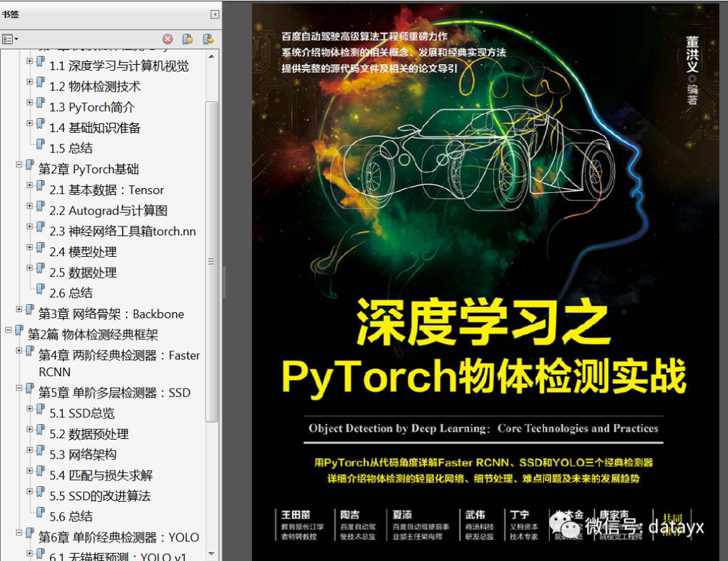This screenshot has width=728, height=561.
Task: Navigate to bookmark 5.5 SSD的改进算法
Action: pos(100,496)
